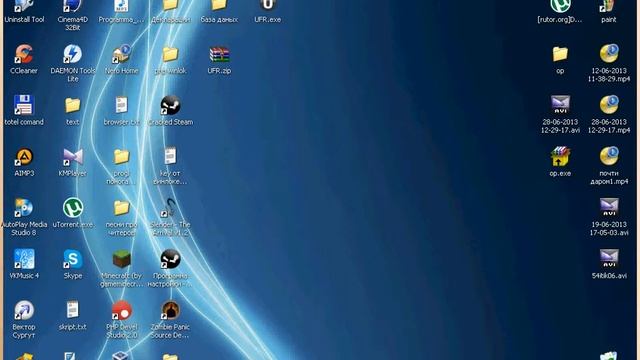Select the 28-06-2013 12-29-17.avi file
This screenshot has height=360, width=640.
pyautogui.click(x=560, y=105)
